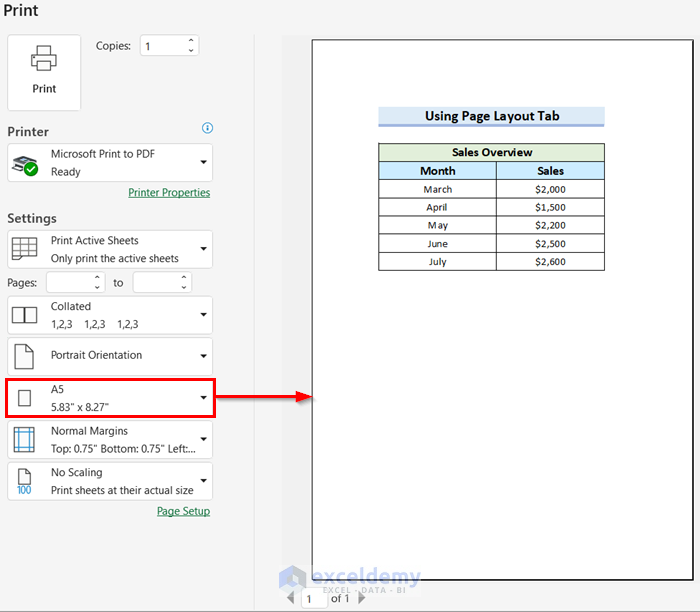Click the Pages from field
700x612 pixels.
tap(70, 283)
